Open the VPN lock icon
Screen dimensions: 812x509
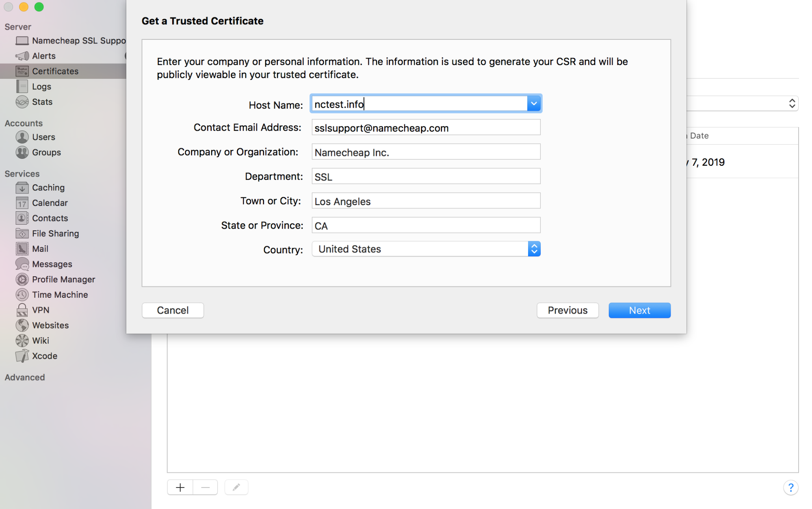[x=22, y=310]
